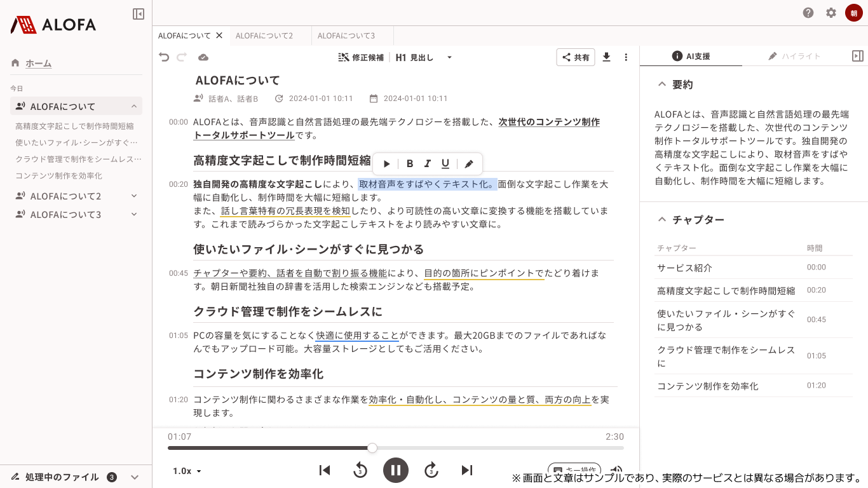Open the ハイライト panel tab
Screen dimensions: 868x488
tap(794, 56)
